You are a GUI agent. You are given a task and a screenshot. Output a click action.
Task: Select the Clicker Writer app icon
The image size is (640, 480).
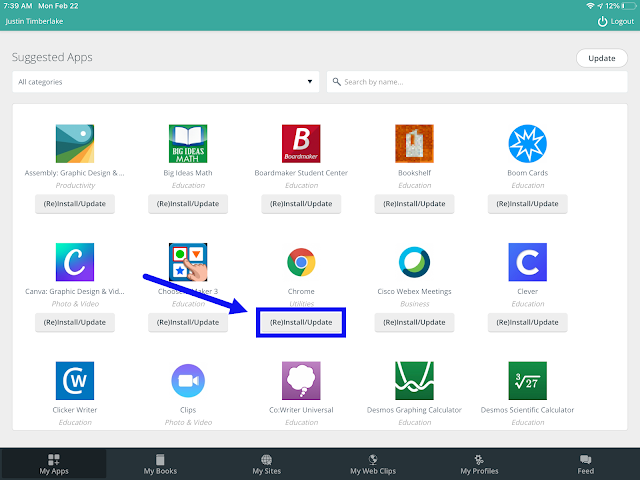coord(75,380)
